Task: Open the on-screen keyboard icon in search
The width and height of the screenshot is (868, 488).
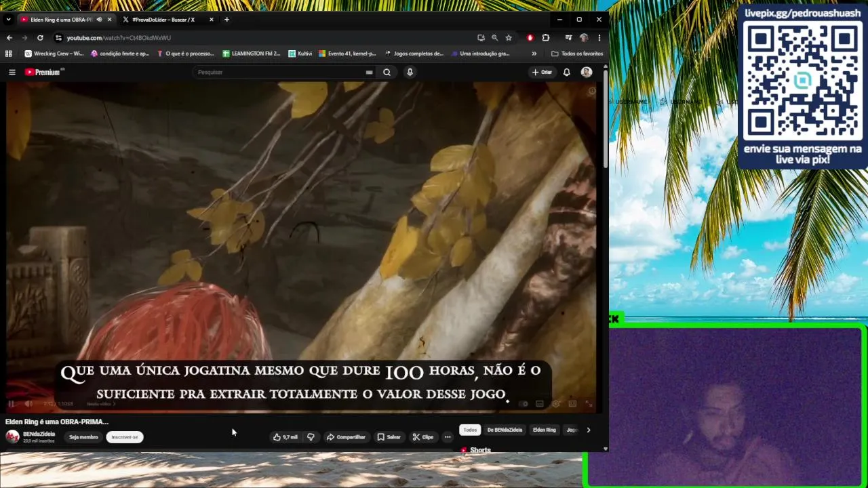Action: 369,72
